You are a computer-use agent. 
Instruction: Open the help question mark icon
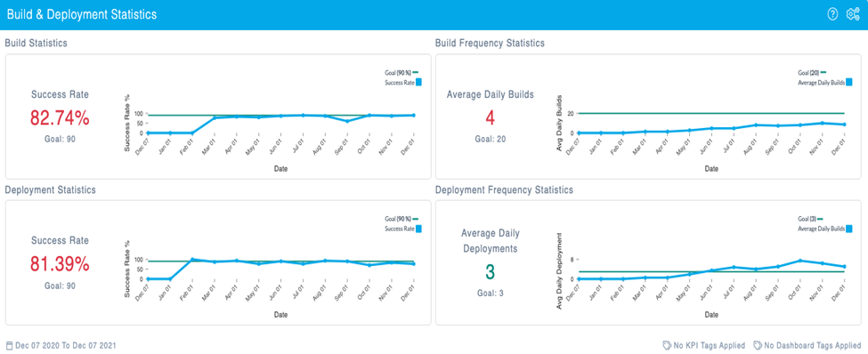[x=832, y=14]
